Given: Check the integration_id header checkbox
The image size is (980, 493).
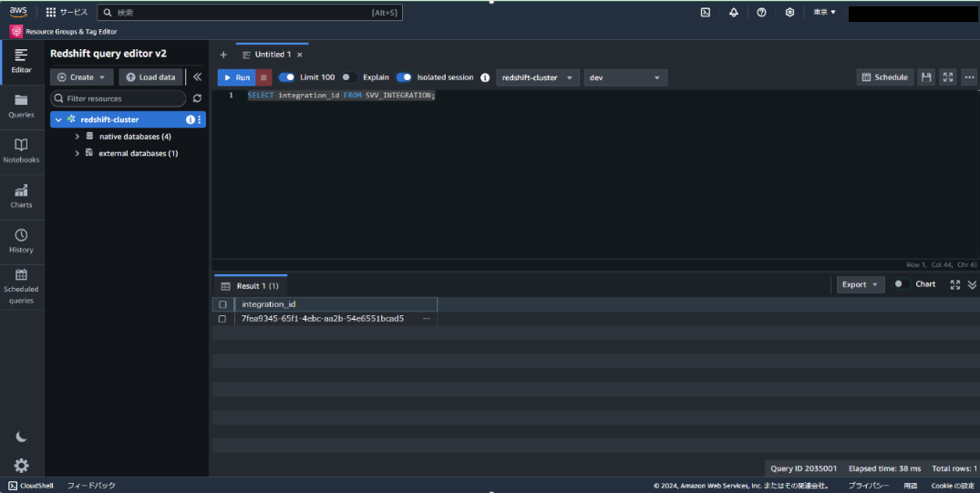Looking at the screenshot, I should pos(222,304).
